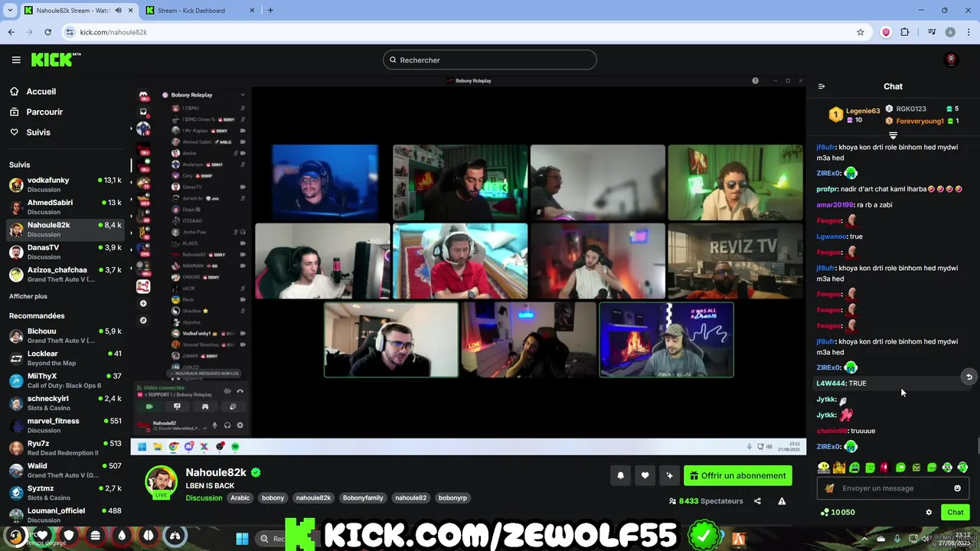980x551 pixels.
Task: Open emoji picker in message box
Action: [957, 488]
